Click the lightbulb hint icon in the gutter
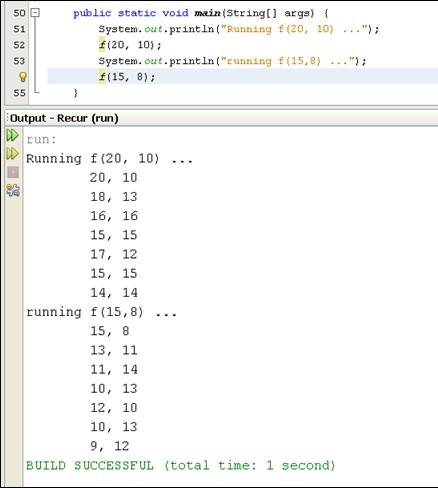The height and width of the screenshot is (488, 438). 22,77
